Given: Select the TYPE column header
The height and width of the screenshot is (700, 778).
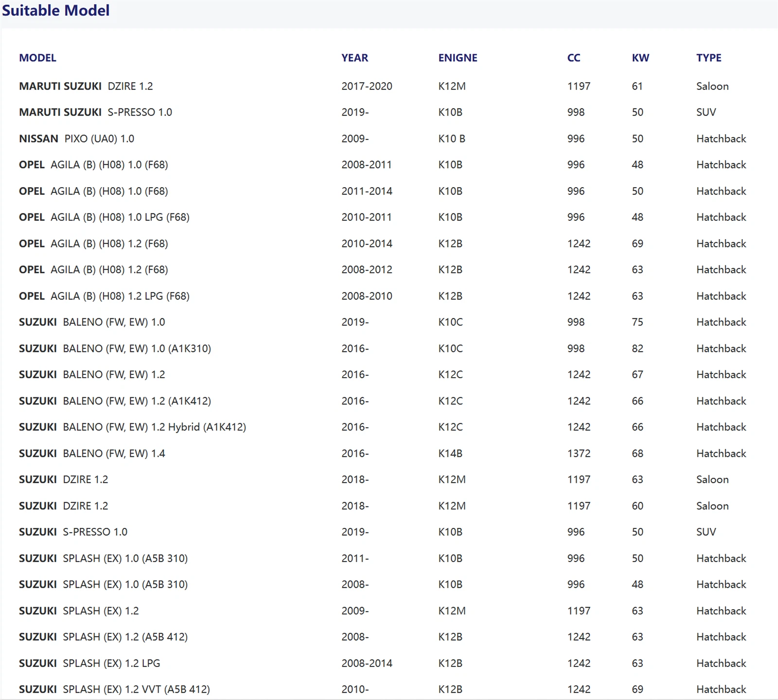Looking at the screenshot, I should (708, 58).
